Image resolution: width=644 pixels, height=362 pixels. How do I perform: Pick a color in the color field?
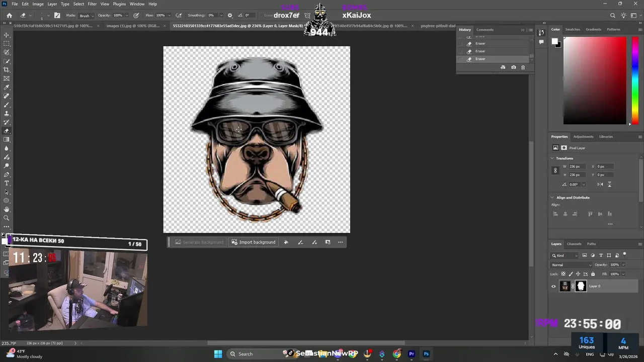595,80
